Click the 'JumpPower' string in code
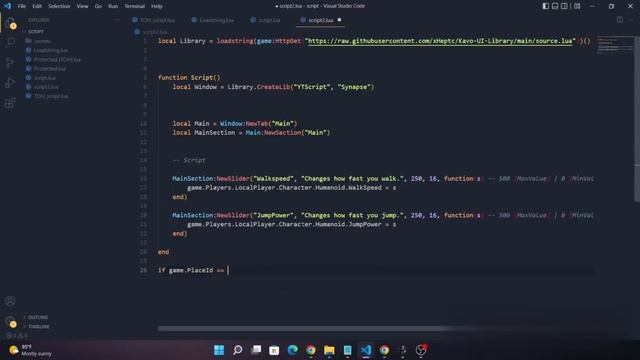Screen dimensions: 640x360 coord(273,215)
